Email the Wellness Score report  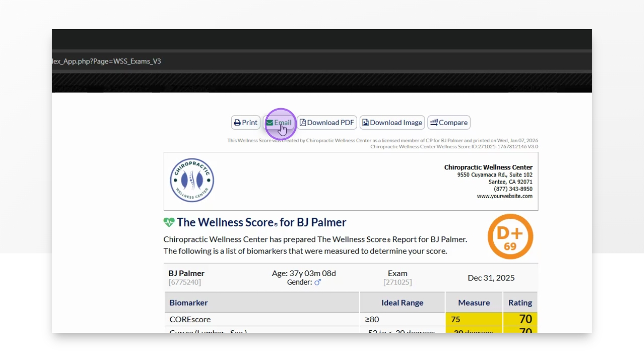pyautogui.click(x=279, y=123)
